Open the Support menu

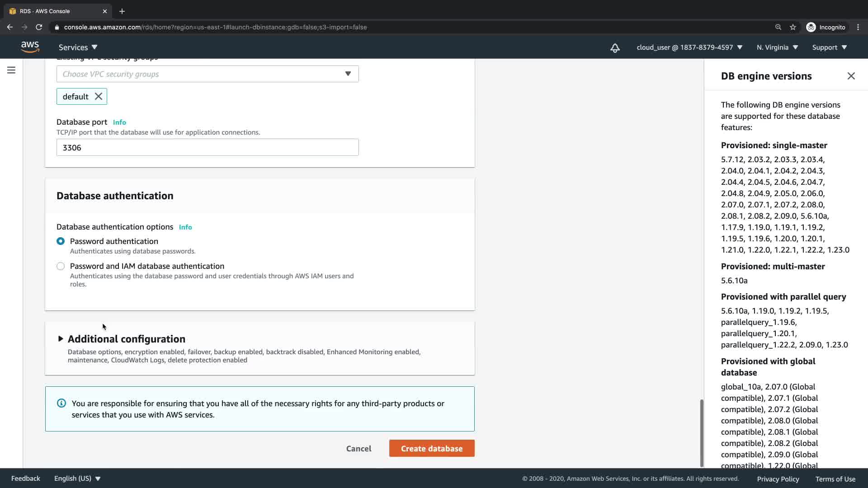(829, 47)
